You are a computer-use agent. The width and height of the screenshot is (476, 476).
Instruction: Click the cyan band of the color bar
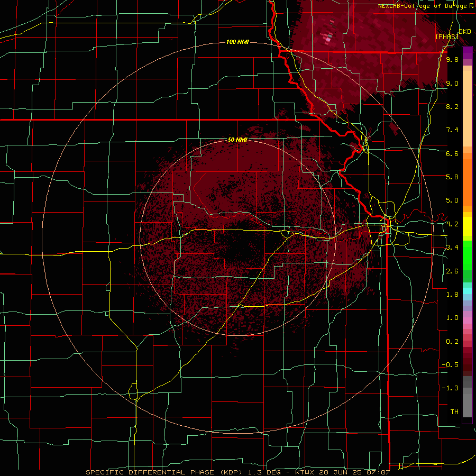click(467, 291)
